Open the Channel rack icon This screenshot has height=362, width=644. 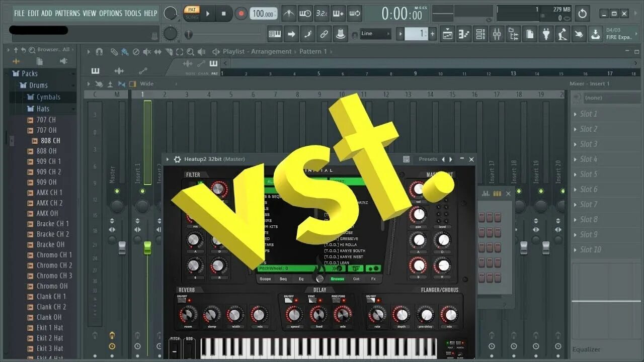[x=480, y=34]
